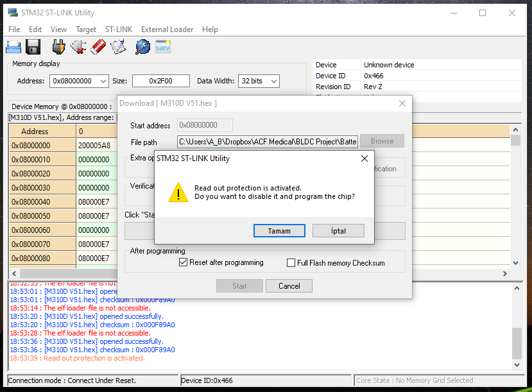Click the Core State status bar entry

[x=440, y=380]
